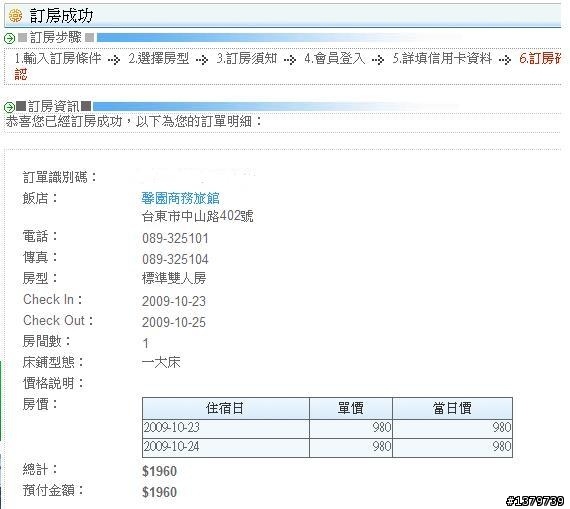
Task: Select step 5.詳填信用卡資料
Action: tap(442, 58)
